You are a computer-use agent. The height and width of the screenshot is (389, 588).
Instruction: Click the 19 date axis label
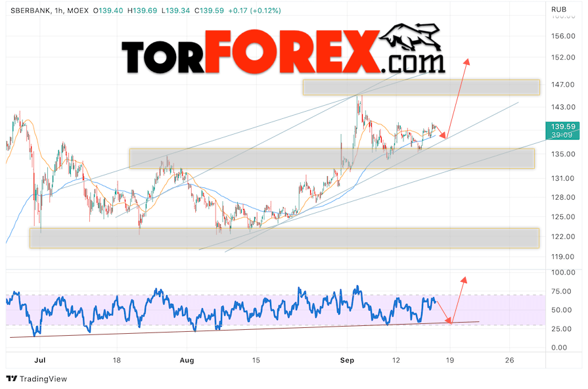pos(449,360)
